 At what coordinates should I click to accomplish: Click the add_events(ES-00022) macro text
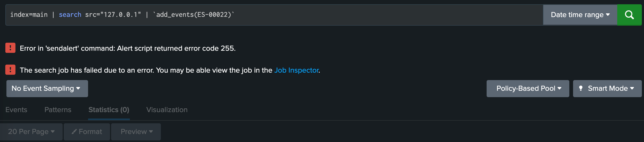pyautogui.click(x=194, y=15)
